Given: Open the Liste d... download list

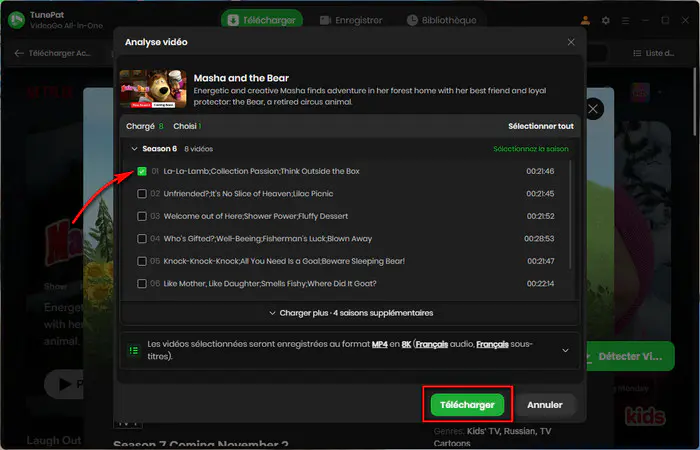Looking at the screenshot, I should (x=654, y=53).
